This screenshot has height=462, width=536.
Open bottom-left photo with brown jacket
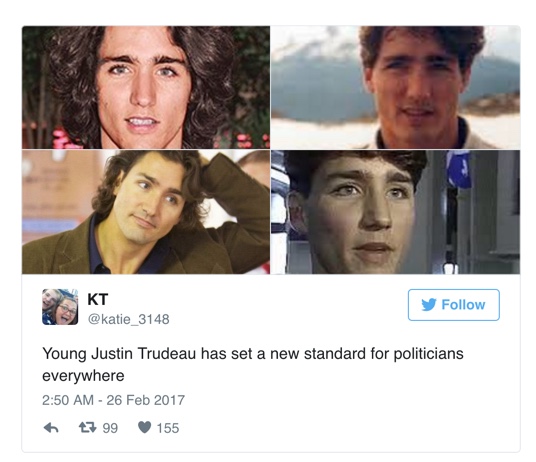146,212
